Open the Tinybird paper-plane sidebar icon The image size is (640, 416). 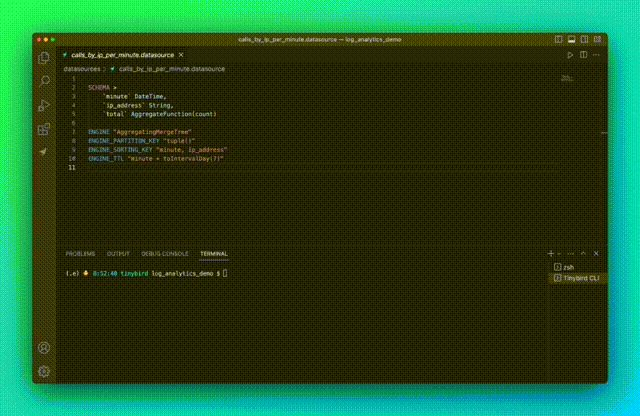click(x=44, y=152)
